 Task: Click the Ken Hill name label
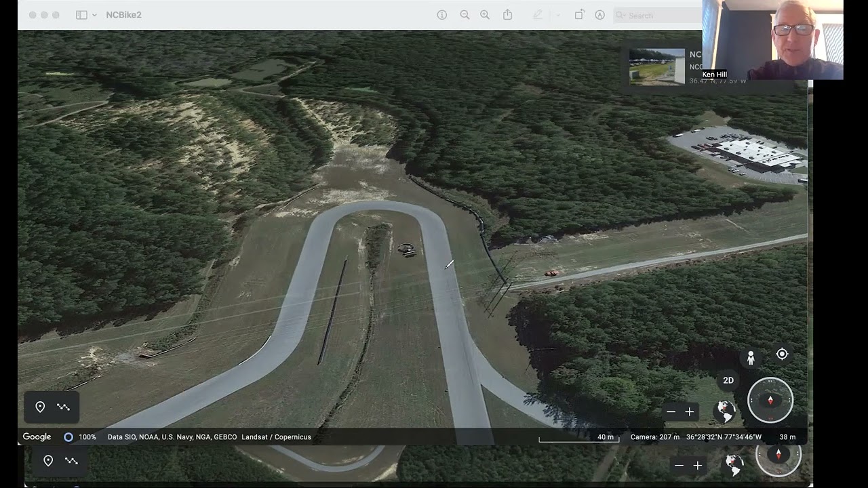[715, 75]
